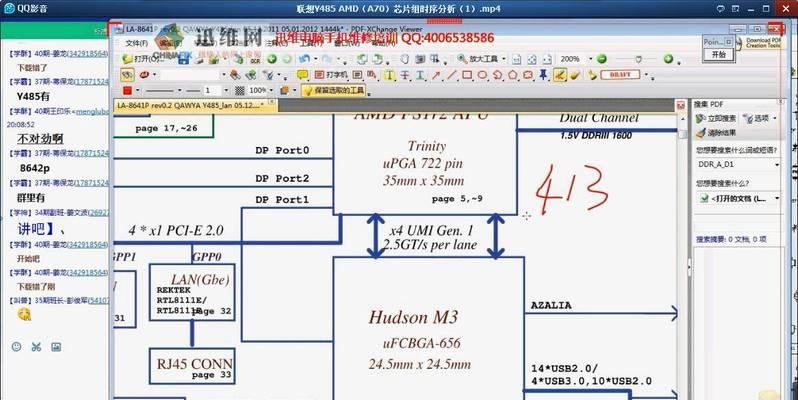Close the 搜索 PDF search panel
The height and width of the screenshot is (400, 798).
[x=781, y=103]
